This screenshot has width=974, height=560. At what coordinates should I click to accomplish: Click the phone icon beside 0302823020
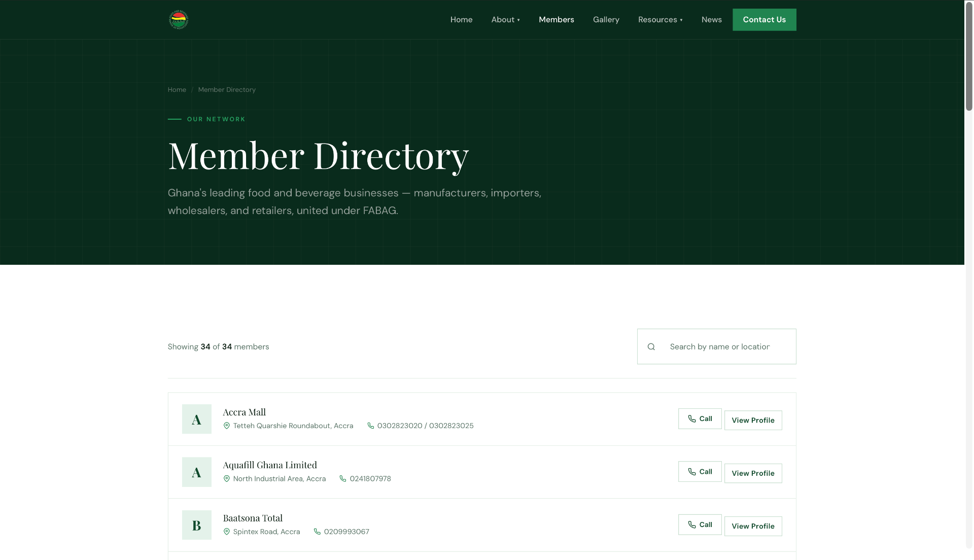[371, 426]
